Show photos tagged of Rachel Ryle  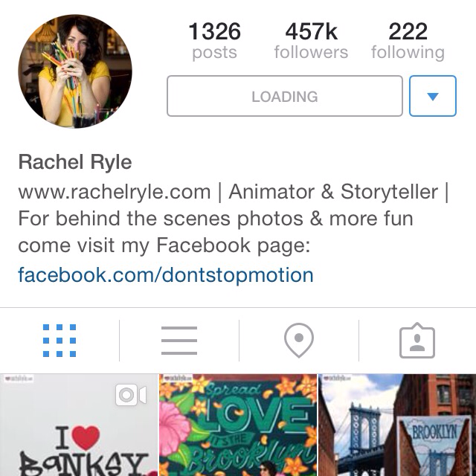(417, 341)
